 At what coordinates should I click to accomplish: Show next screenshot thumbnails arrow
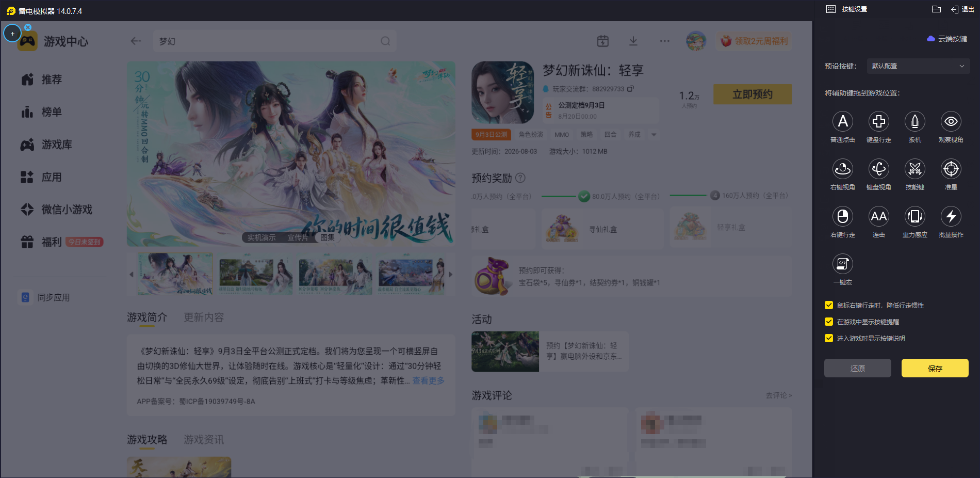450,275
